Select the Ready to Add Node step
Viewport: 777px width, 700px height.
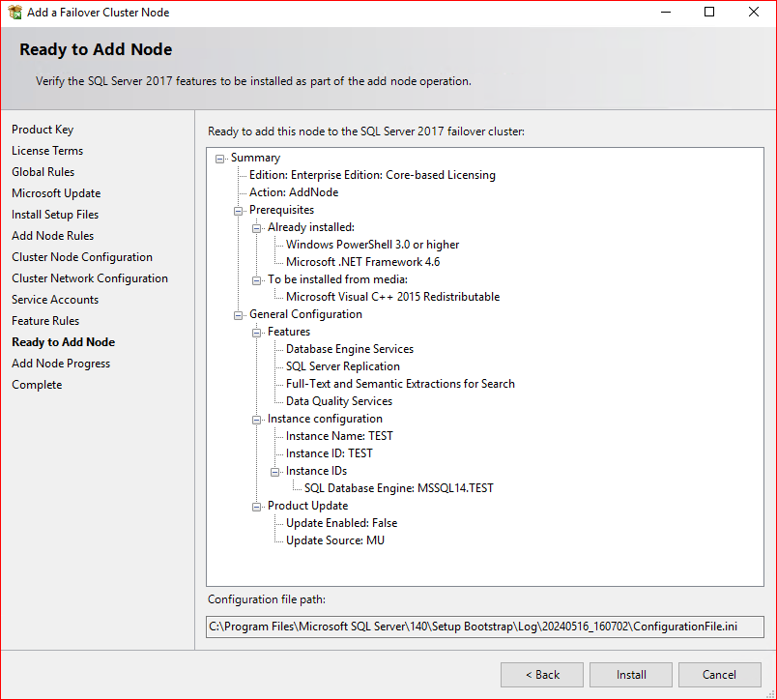coord(64,342)
